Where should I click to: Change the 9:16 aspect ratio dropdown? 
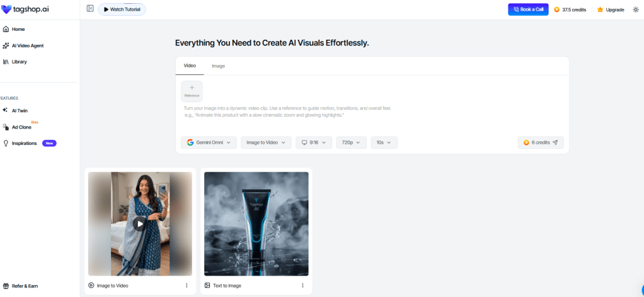(314, 143)
